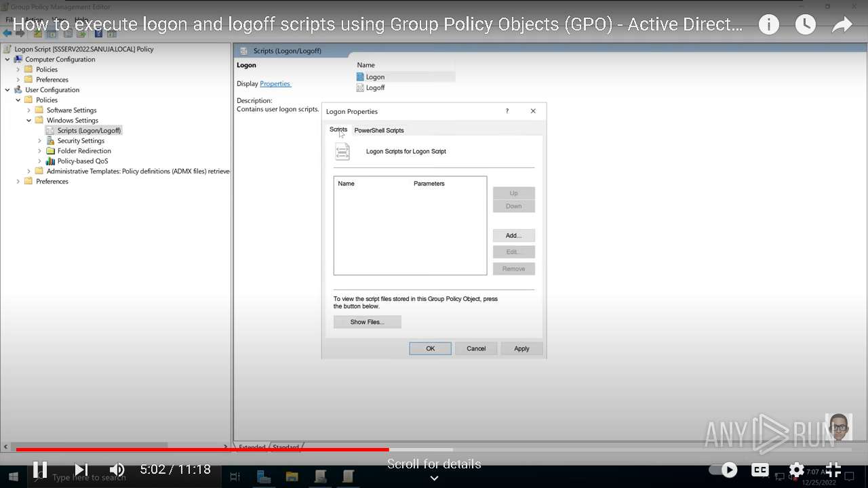Screen dimensions: 868x488
Task: Open the Windows Start button
Action: [13, 477]
